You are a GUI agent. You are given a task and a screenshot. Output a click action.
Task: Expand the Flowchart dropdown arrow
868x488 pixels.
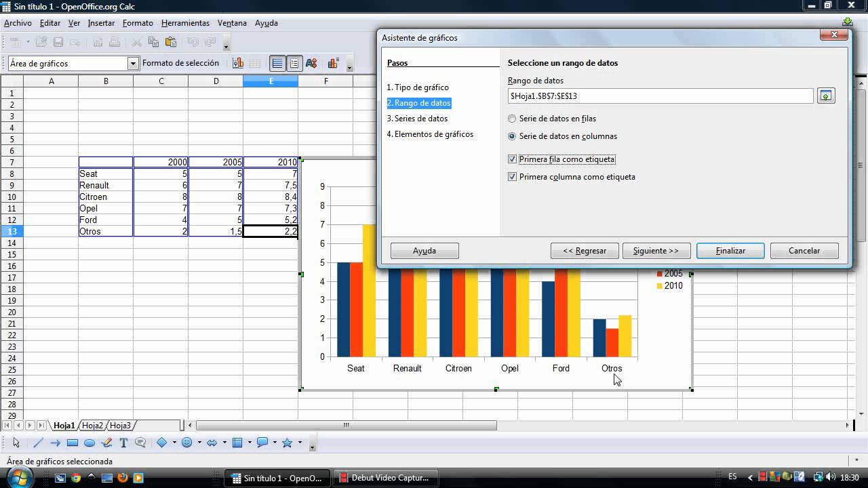(250, 443)
